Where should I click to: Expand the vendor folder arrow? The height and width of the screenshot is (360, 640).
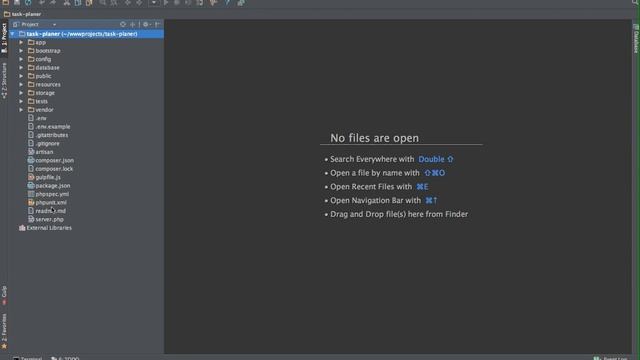(21, 110)
